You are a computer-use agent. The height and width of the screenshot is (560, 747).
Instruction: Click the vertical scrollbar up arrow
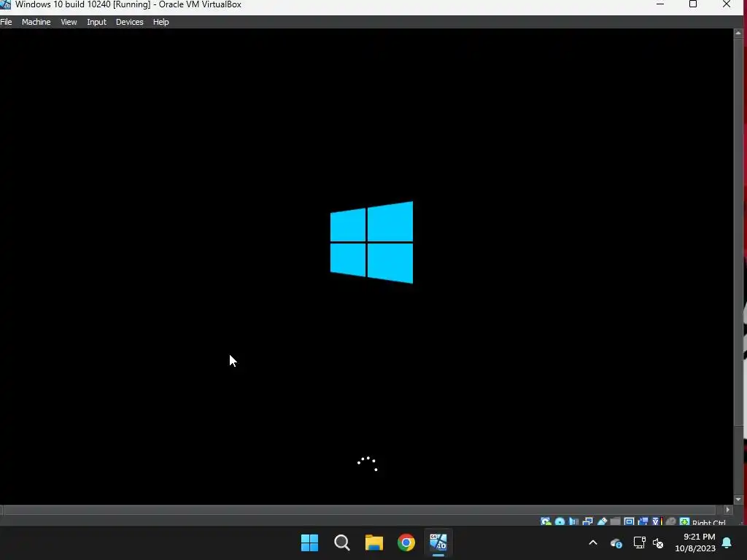738,33
